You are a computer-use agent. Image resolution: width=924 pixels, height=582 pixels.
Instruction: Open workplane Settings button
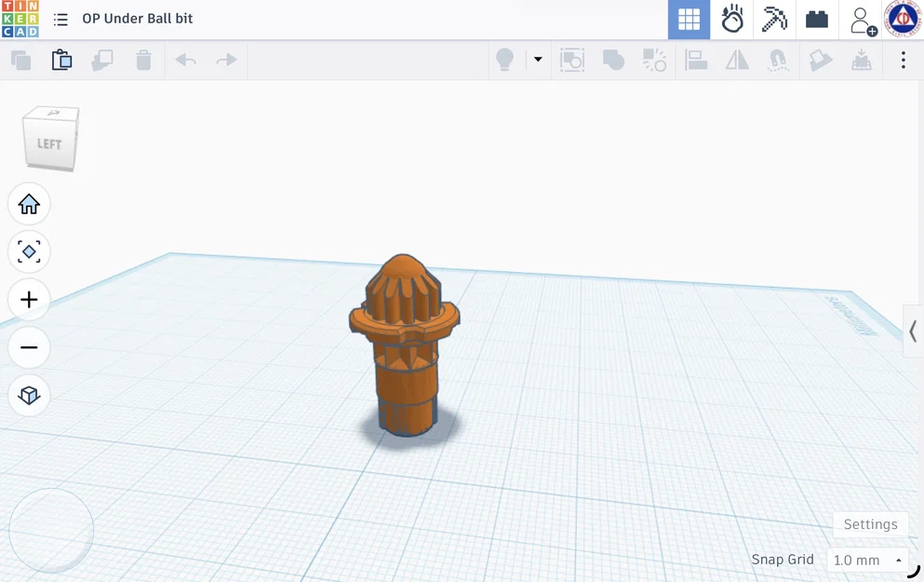click(x=870, y=524)
